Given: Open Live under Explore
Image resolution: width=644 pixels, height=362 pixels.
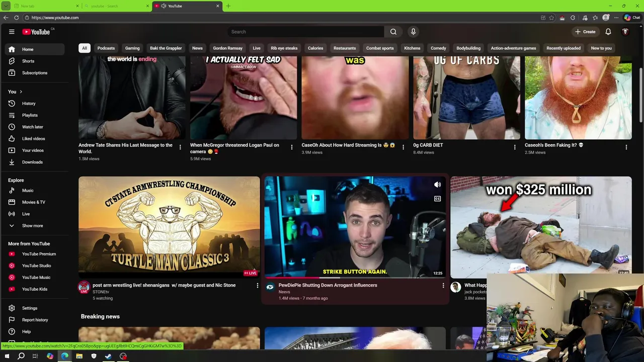Looking at the screenshot, I should click(x=35, y=214).
